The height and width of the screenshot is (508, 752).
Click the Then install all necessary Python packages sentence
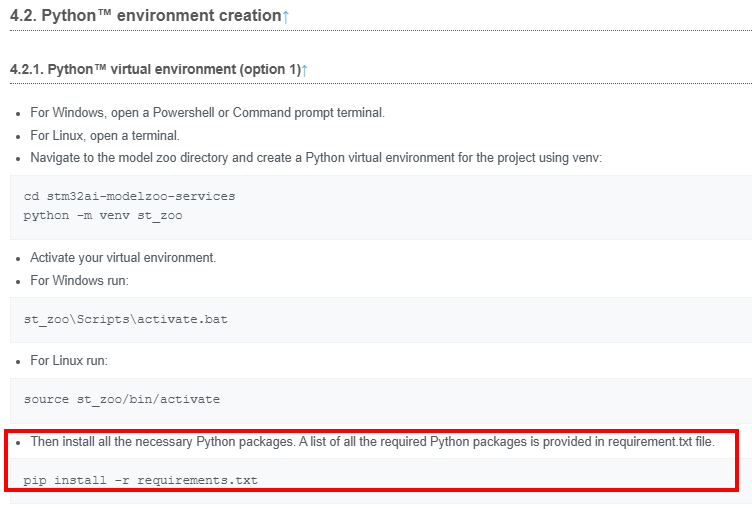[372, 441]
